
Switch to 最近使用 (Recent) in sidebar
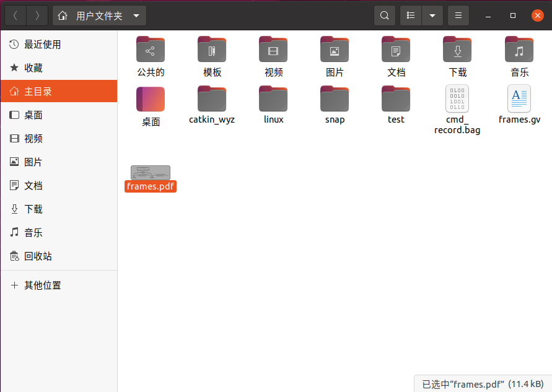click(x=40, y=43)
